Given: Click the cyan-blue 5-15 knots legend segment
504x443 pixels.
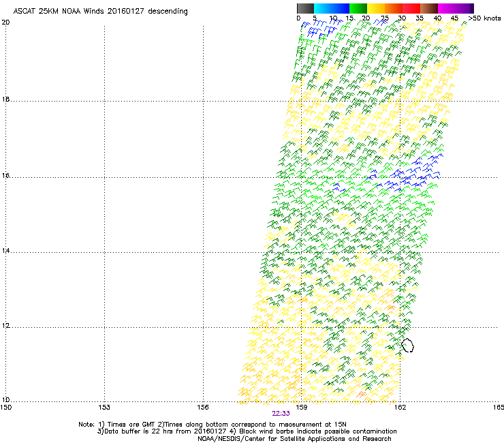Looking at the screenshot, I should [332, 8].
